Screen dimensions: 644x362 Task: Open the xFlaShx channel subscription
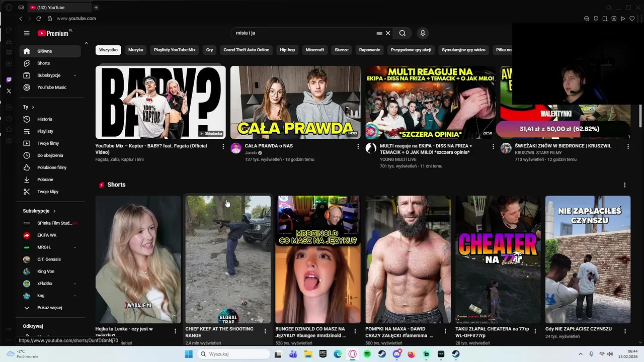(x=50, y=284)
